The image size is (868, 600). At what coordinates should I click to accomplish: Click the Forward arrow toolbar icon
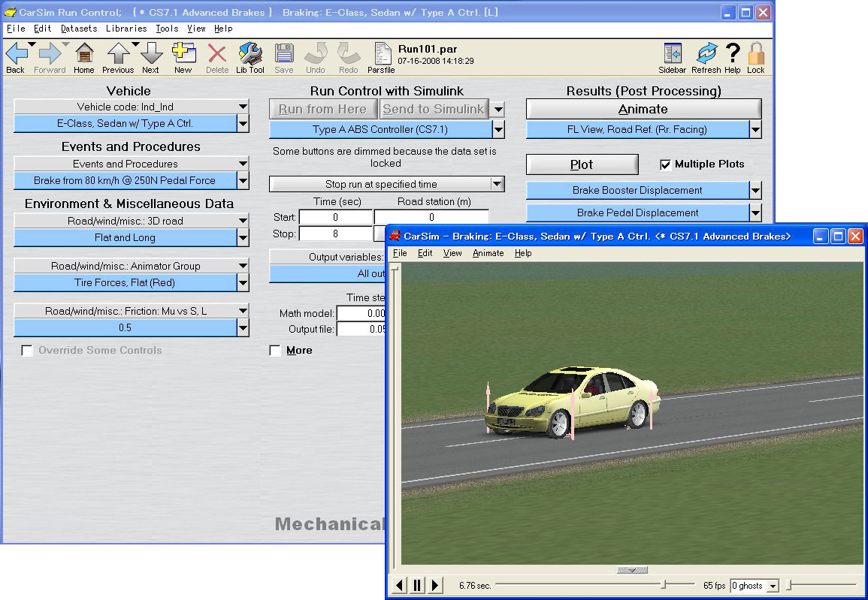(50, 53)
